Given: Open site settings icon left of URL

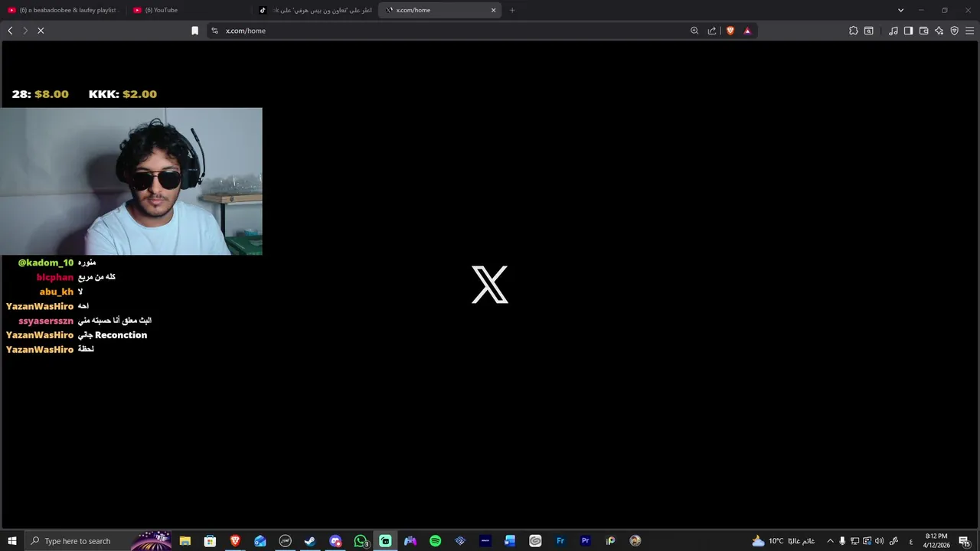Looking at the screenshot, I should tap(214, 31).
